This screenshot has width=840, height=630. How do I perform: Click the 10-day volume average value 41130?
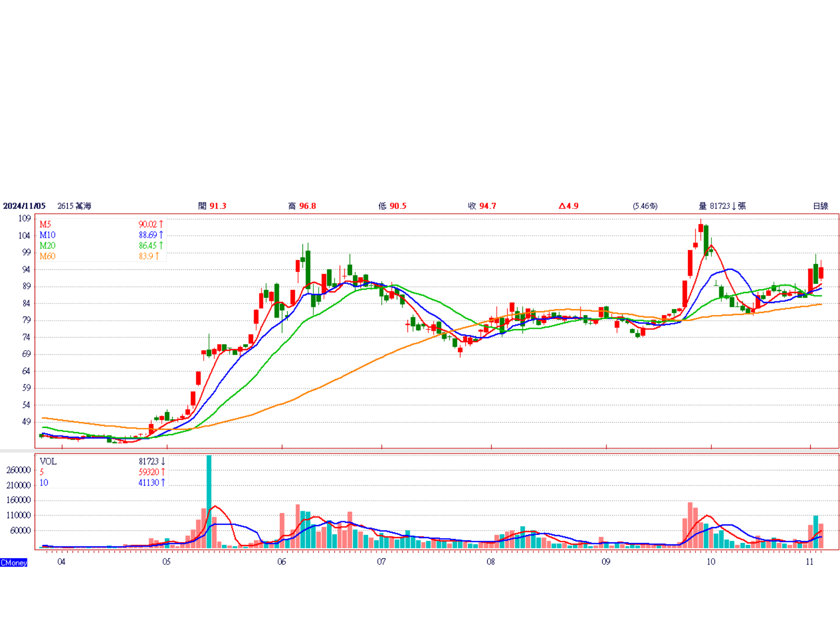pos(149,482)
